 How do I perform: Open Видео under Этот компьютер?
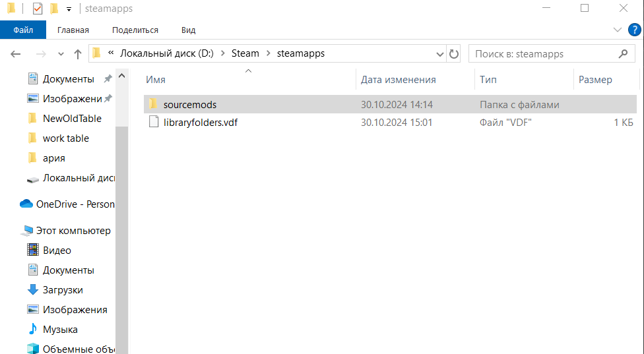57,251
